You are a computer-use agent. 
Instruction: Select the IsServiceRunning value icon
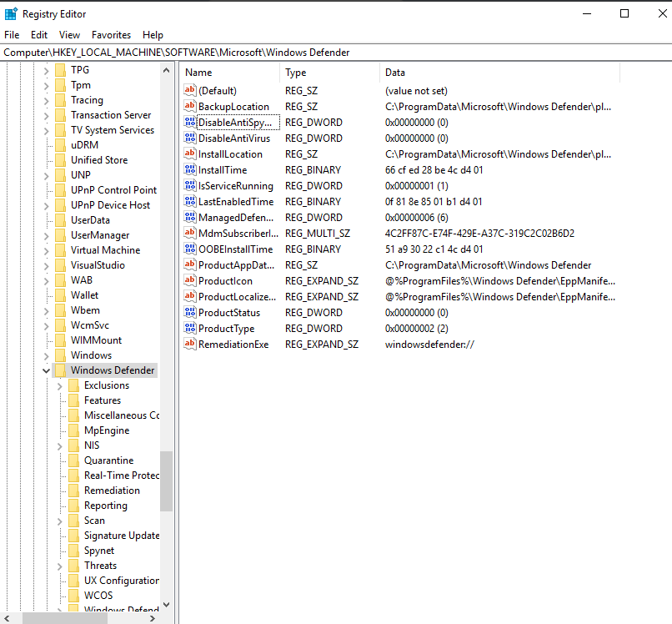pos(190,185)
